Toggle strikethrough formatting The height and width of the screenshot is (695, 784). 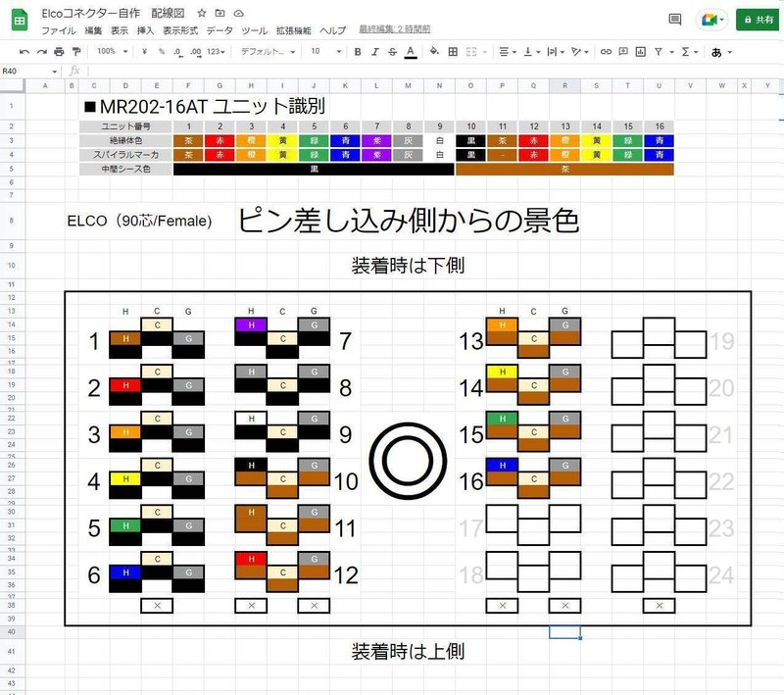(393, 51)
